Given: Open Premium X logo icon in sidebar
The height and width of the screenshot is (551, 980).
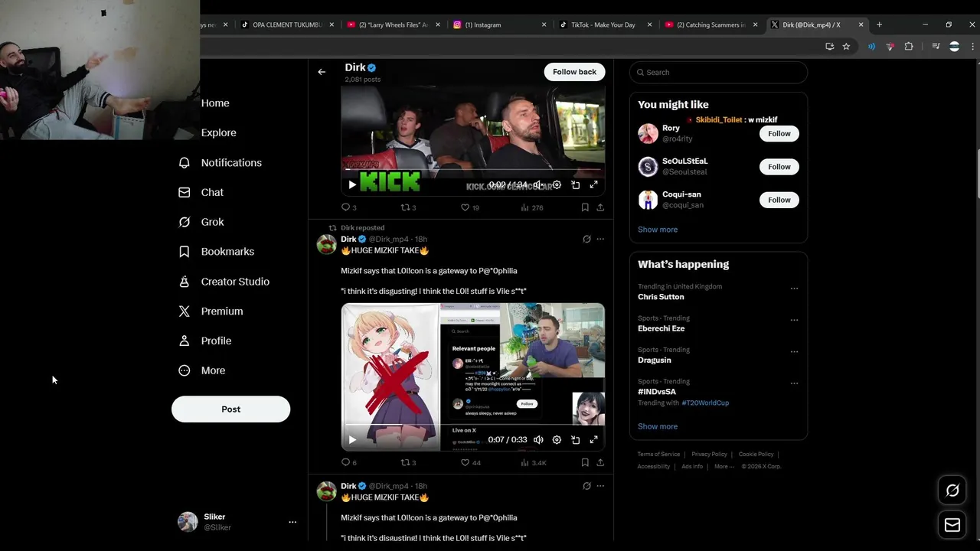Looking at the screenshot, I should (184, 311).
